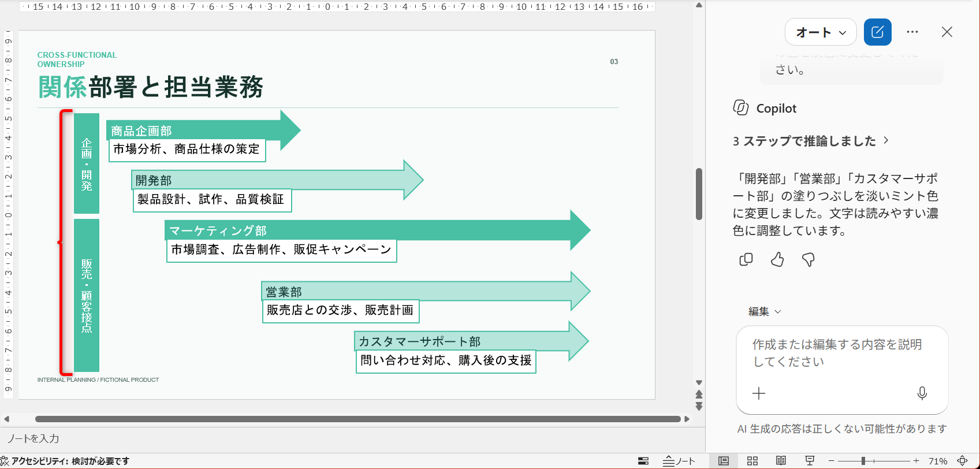Switch to Slide Sorter view
The width and height of the screenshot is (980, 469).
click(752, 461)
